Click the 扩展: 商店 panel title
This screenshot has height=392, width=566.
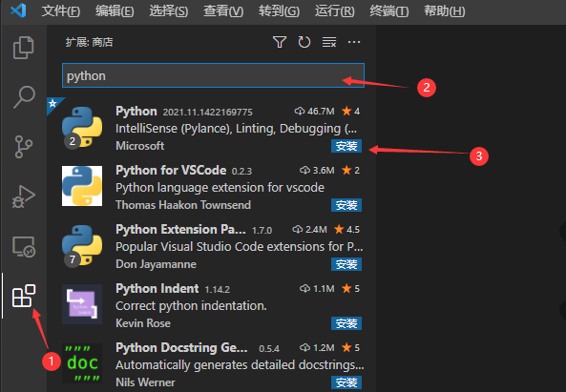click(x=89, y=42)
